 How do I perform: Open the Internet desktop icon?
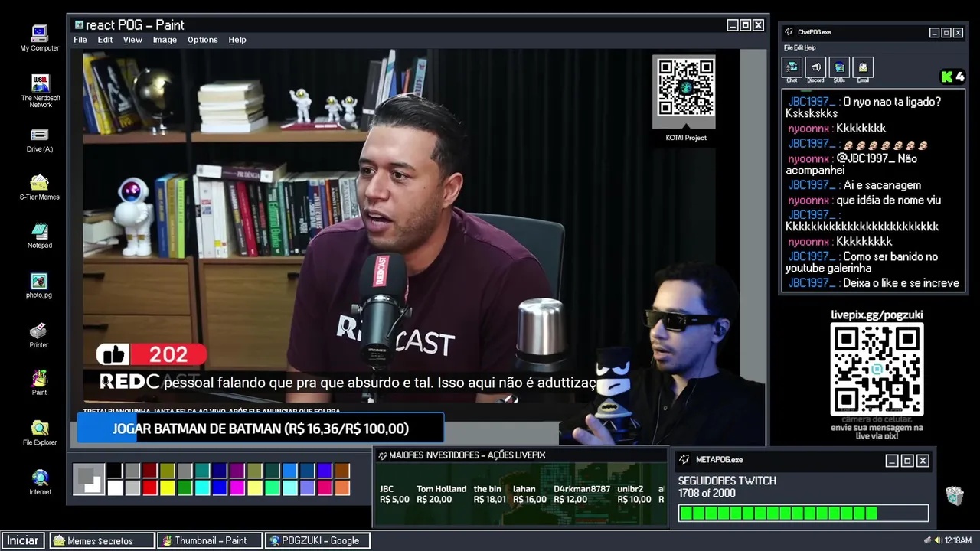40,482
